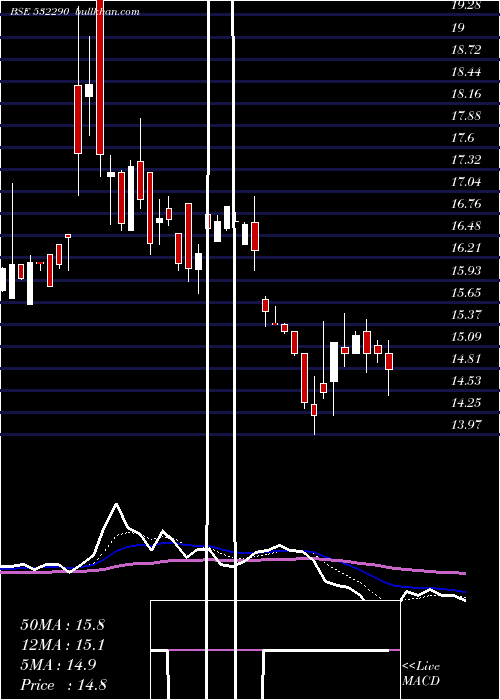Image resolution: width=500 pixels, height=700 pixels.
Task: Click the Price : 14.8 readout
Action: click(x=63, y=685)
